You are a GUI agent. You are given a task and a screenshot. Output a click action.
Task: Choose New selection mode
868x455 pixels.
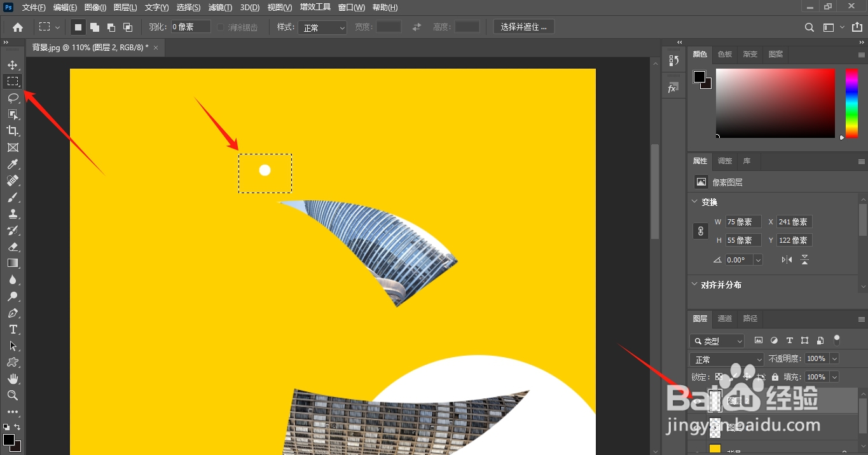[78, 27]
